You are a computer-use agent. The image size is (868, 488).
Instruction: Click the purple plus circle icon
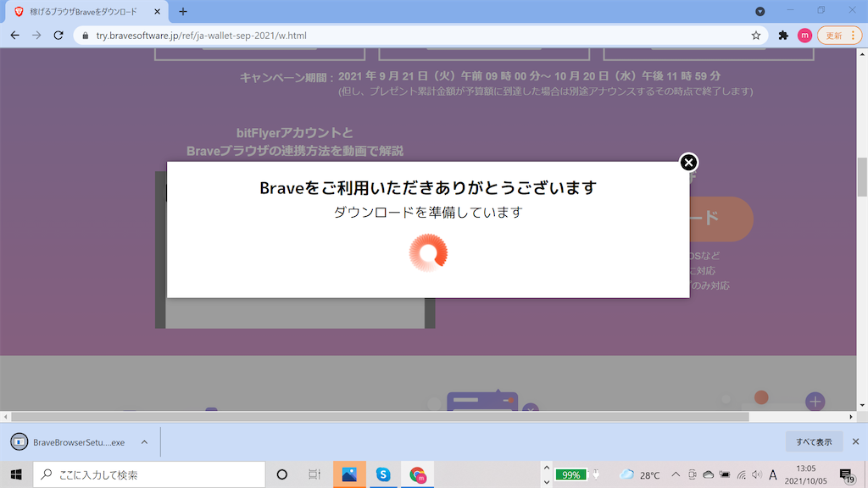[815, 402]
